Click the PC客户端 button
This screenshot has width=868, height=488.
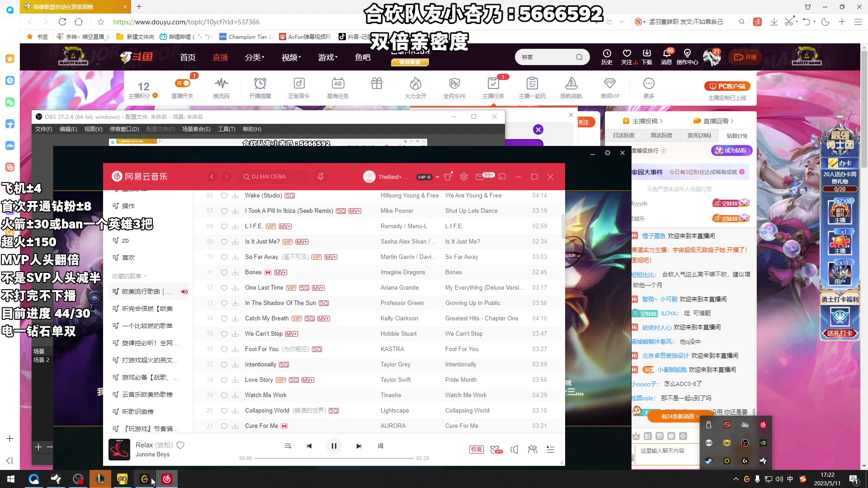(x=727, y=86)
